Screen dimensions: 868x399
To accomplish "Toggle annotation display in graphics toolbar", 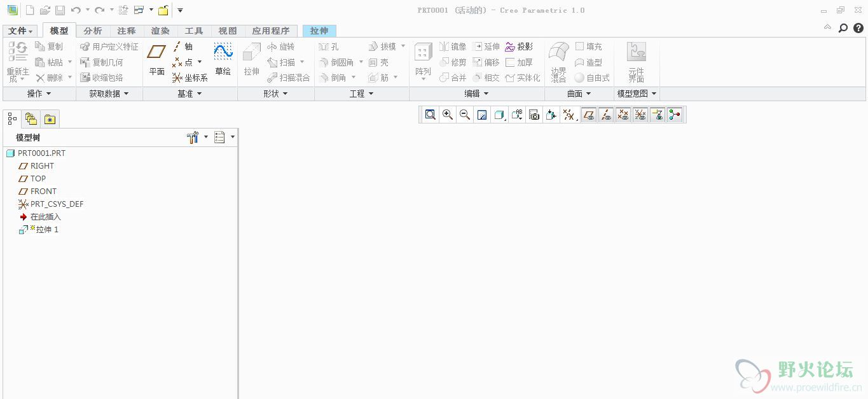I will click(x=658, y=115).
